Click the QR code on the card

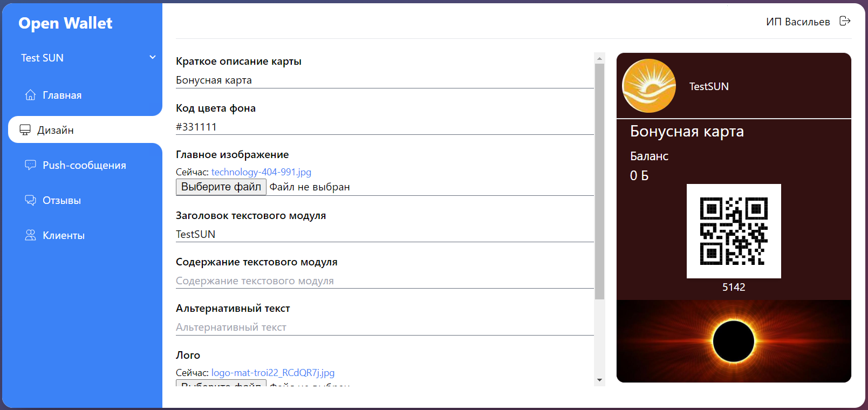click(x=734, y=231)
